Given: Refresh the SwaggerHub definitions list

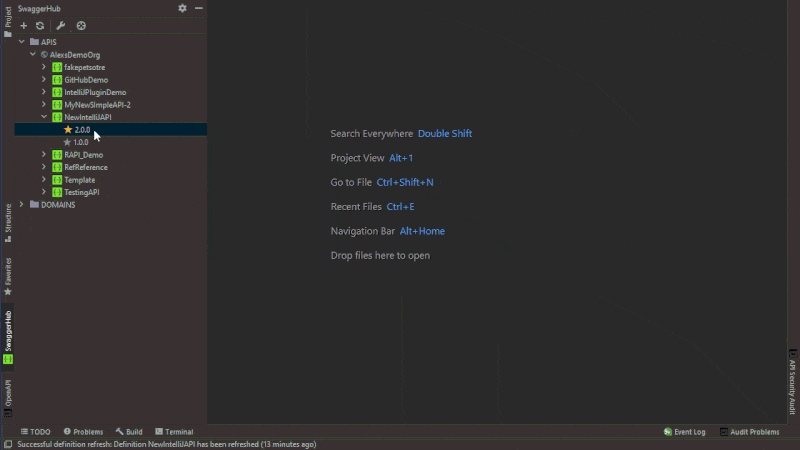Looking at the screenshot, I should coord(40,26).
